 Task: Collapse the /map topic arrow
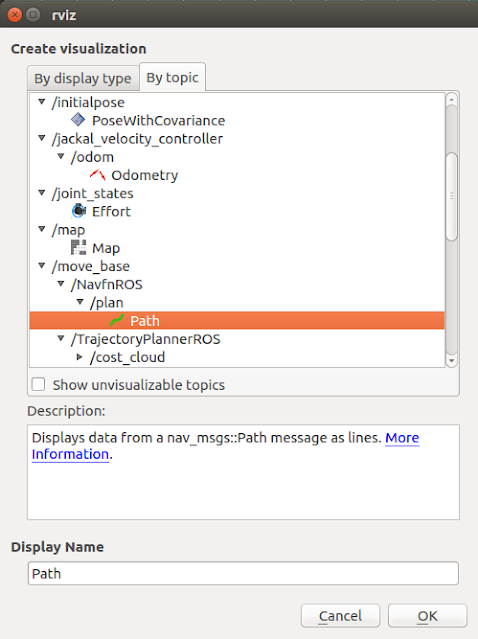tap(42, 229)
